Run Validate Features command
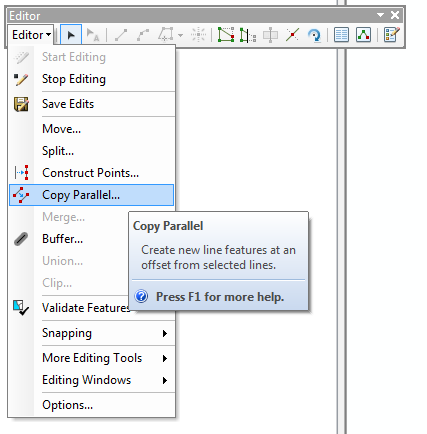 click(x=68, y=308)
